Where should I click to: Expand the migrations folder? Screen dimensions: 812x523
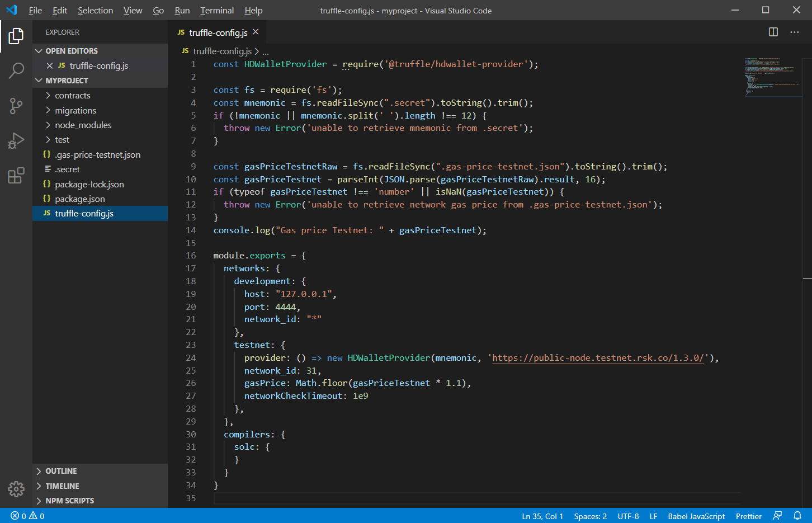(x=100, y=110)
